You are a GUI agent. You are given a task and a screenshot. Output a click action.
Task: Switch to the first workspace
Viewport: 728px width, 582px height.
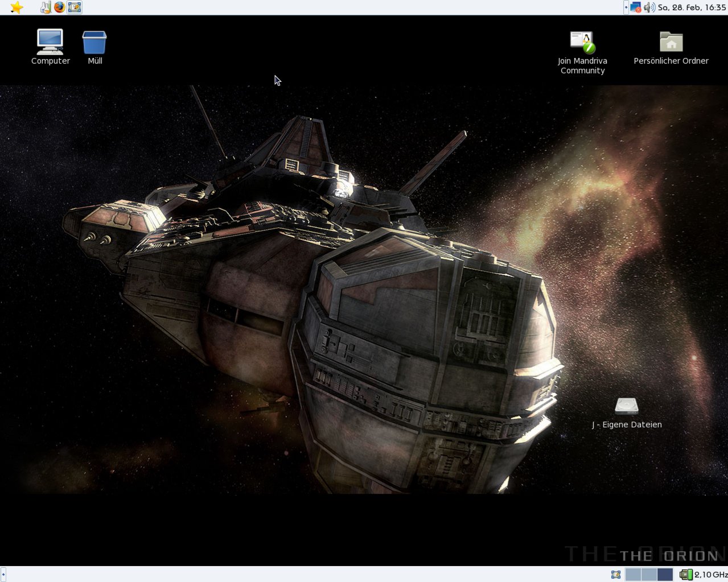[x=633, y=575]
